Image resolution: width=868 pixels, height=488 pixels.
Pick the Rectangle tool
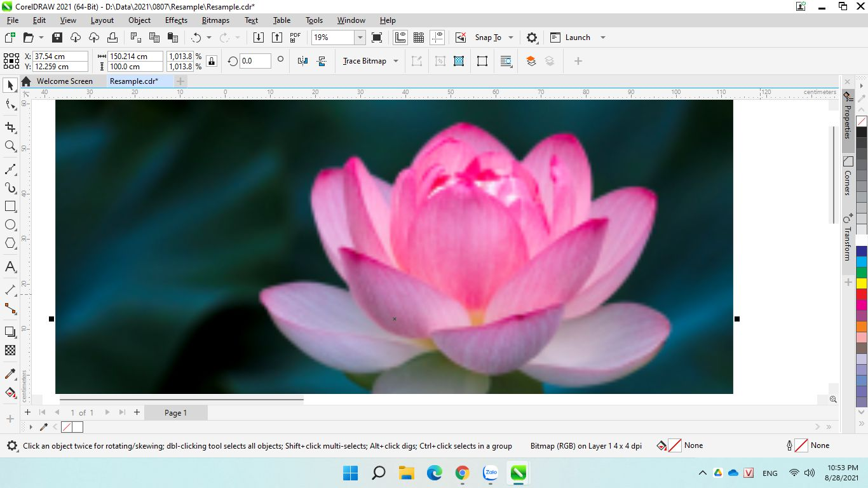10,207
